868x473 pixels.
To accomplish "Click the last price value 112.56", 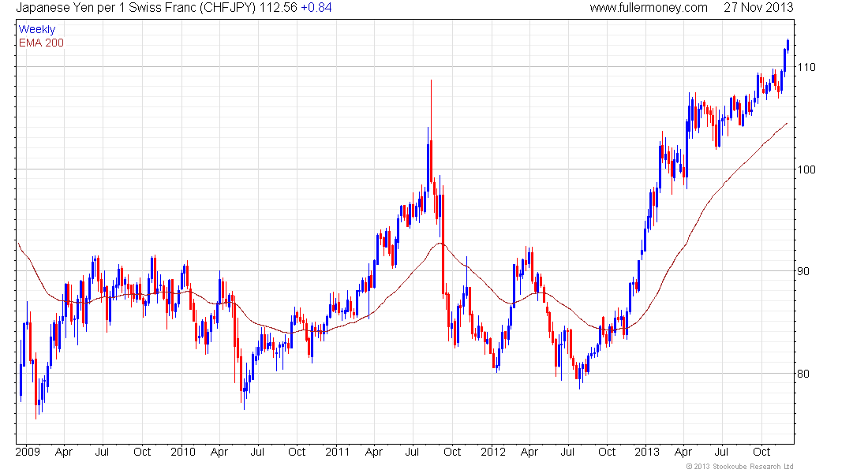I will point(279,7).
